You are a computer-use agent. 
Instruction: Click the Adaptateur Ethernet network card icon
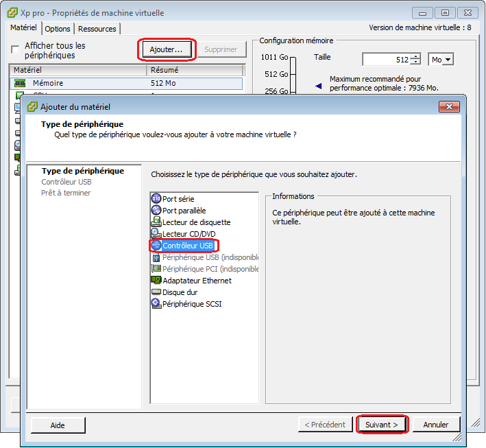pyautogui.click(x=156, y=280)
